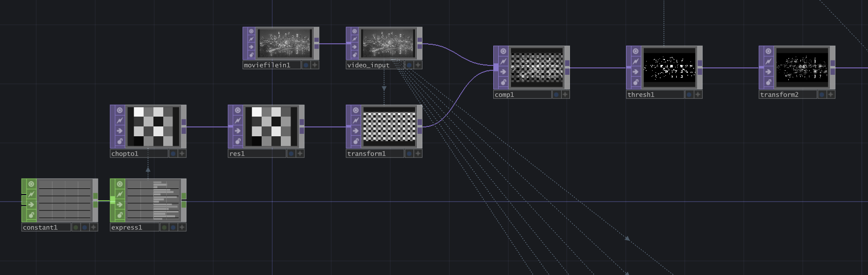
Task: Click bypass arrow flag on express1
Action: coord(120,205)
